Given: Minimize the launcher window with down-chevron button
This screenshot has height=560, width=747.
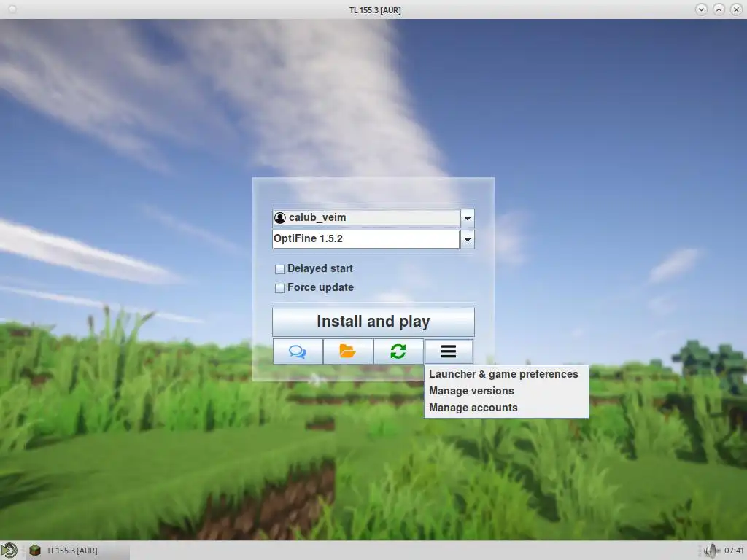Looking at the screenshot, I should click(701, 9).
